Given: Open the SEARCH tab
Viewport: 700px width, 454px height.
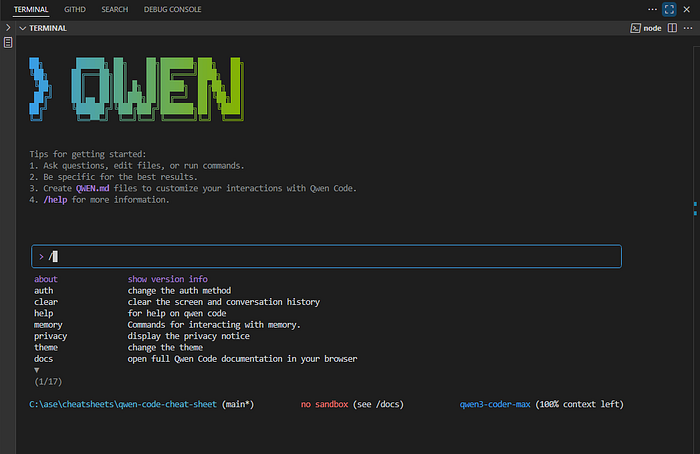Looking at the screenshot, I should click(x=114, y=9).
